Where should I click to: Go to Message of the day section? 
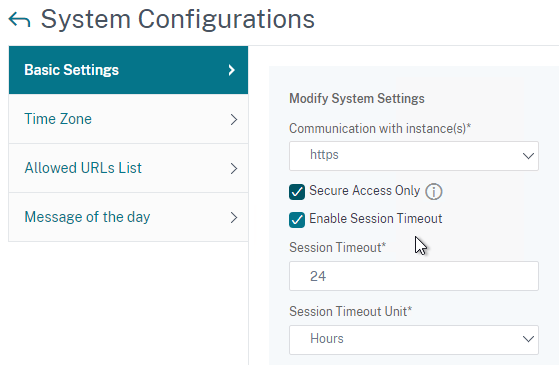128,217
